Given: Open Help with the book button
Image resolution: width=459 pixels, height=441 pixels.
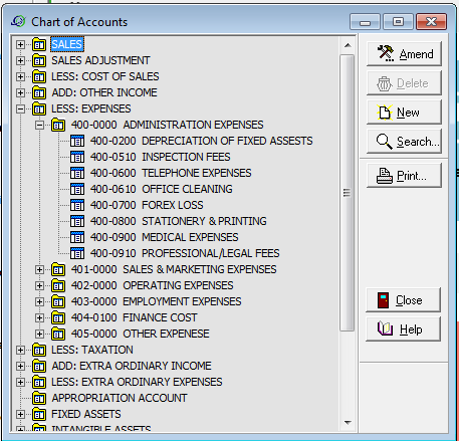Looking at the screenshot, I should point(403,329).
